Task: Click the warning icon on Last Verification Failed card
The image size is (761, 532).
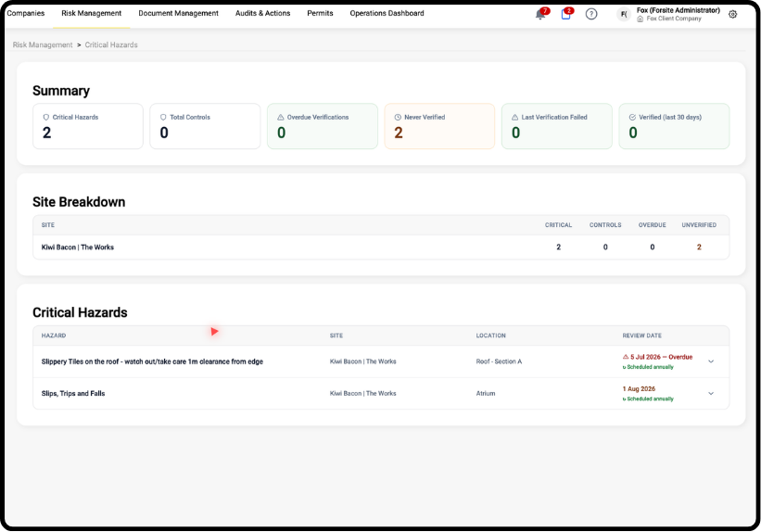Action: (515, 117)
